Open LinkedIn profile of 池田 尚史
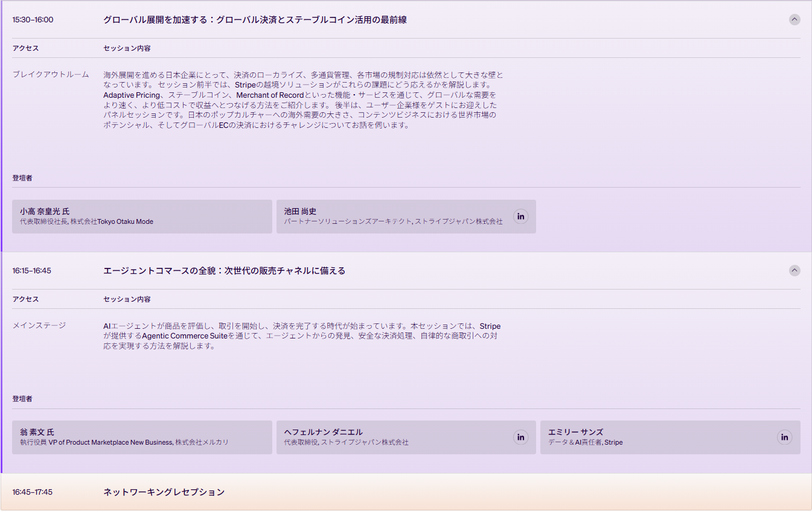 click(x=520, y=217)
